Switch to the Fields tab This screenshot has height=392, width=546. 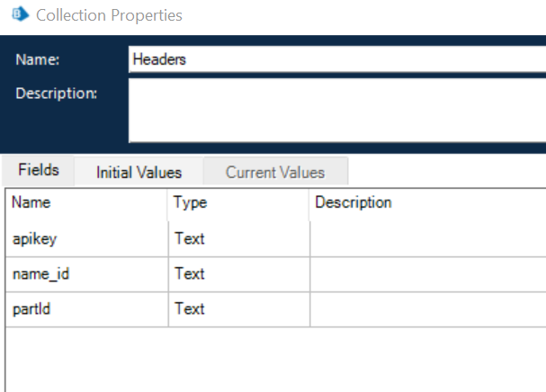click(39, 170)
